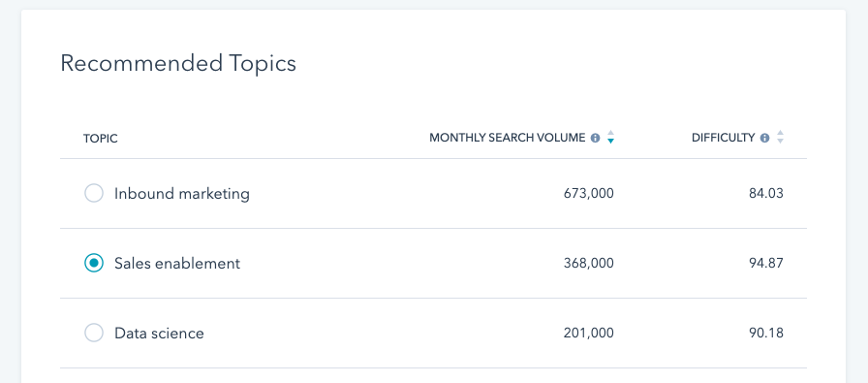Select the Data science radio button
The image size is (868, 383).
click(x=94, y=334)
